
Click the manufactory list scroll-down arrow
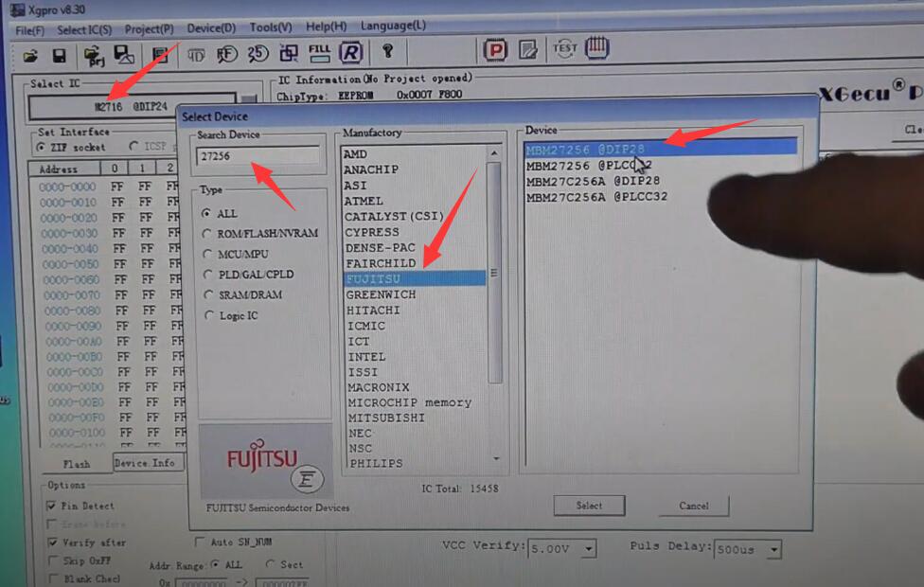point(497,458)
